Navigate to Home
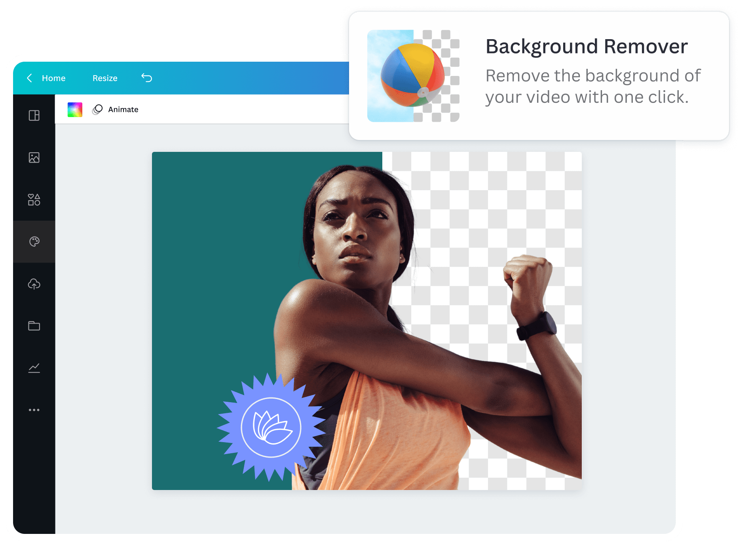Viewport: 748px width, 560px height. point(53,78)
